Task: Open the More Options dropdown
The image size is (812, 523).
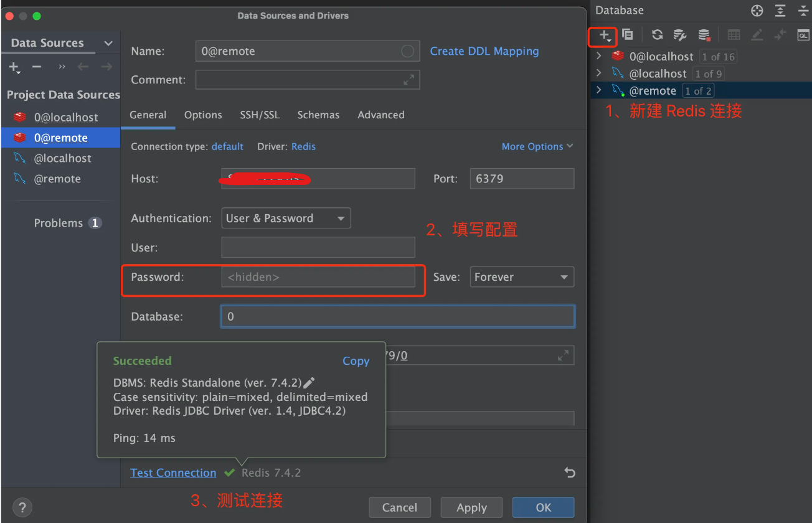Action: click(537, 146)
